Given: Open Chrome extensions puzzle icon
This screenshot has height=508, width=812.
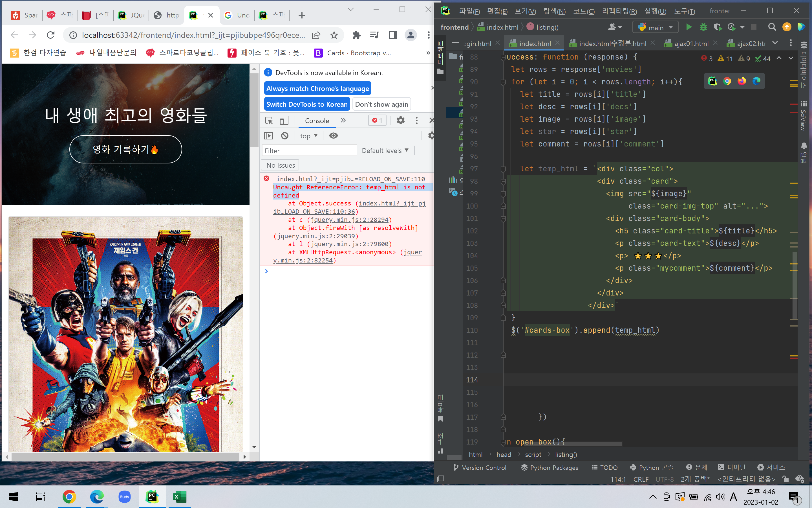Looking at the screenshot, I should 356,35.
